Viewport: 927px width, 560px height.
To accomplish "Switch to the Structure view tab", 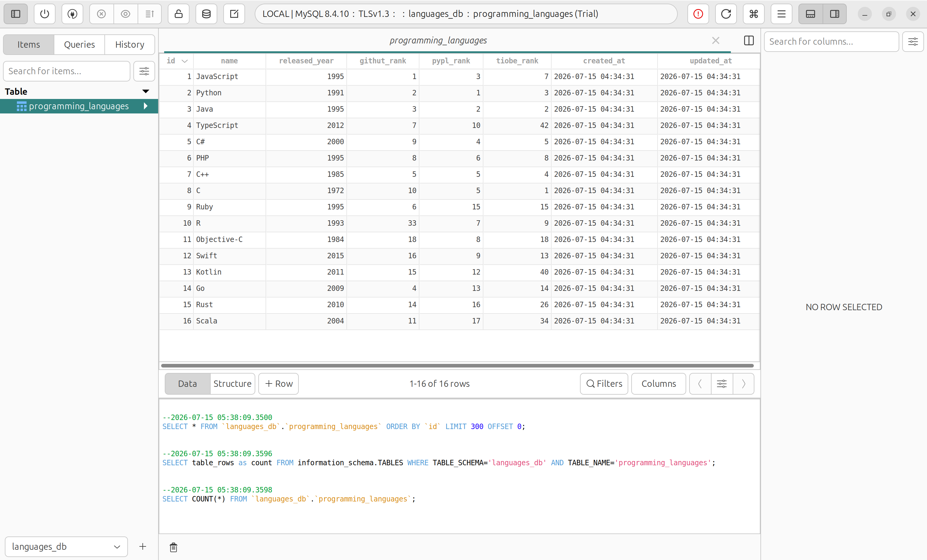I will pyautogui.click(x=232, y=383).
